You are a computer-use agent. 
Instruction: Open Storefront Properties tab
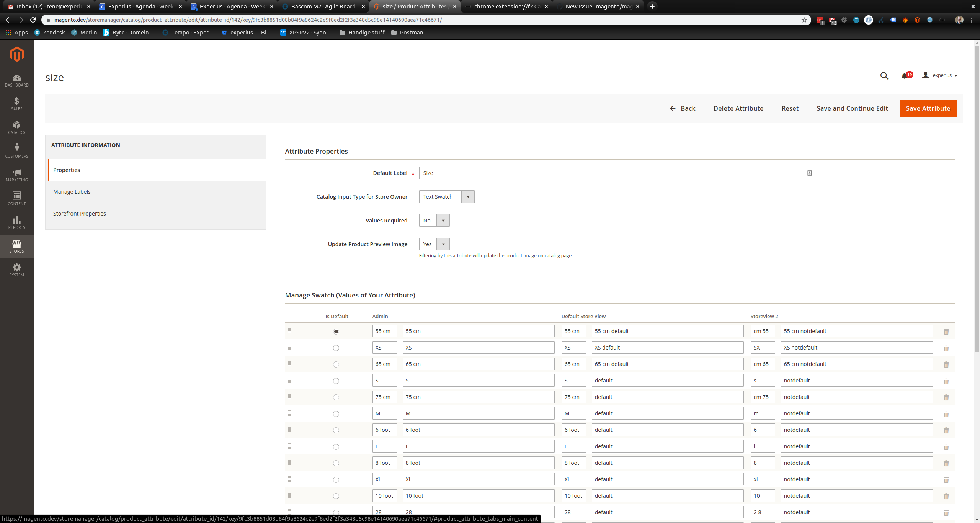tap(80, 214)
